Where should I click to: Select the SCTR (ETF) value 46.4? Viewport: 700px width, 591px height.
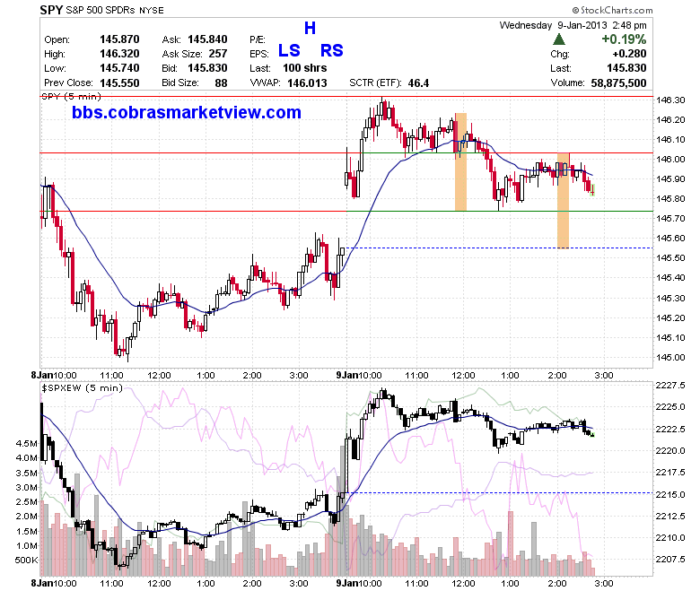418,83
